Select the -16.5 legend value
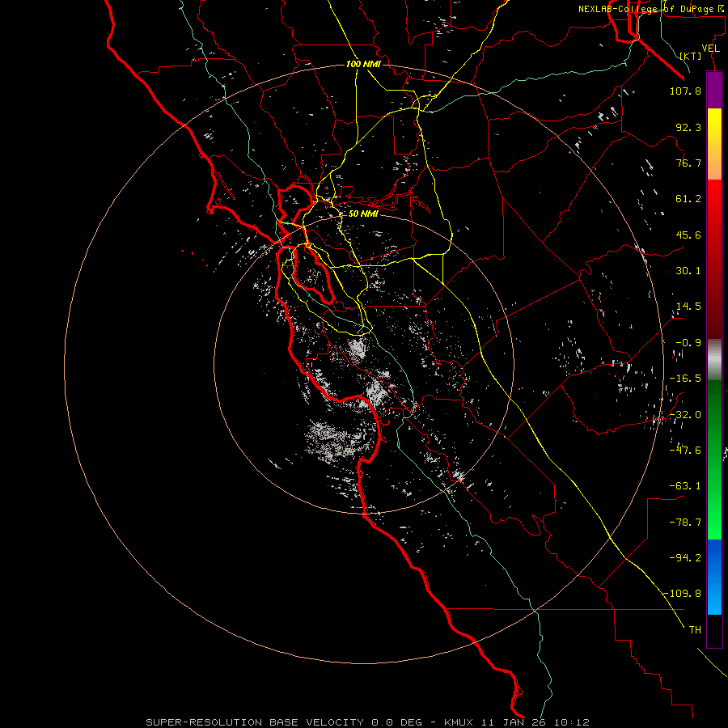This screenshot has width=728, height=728. click(685, 379)
